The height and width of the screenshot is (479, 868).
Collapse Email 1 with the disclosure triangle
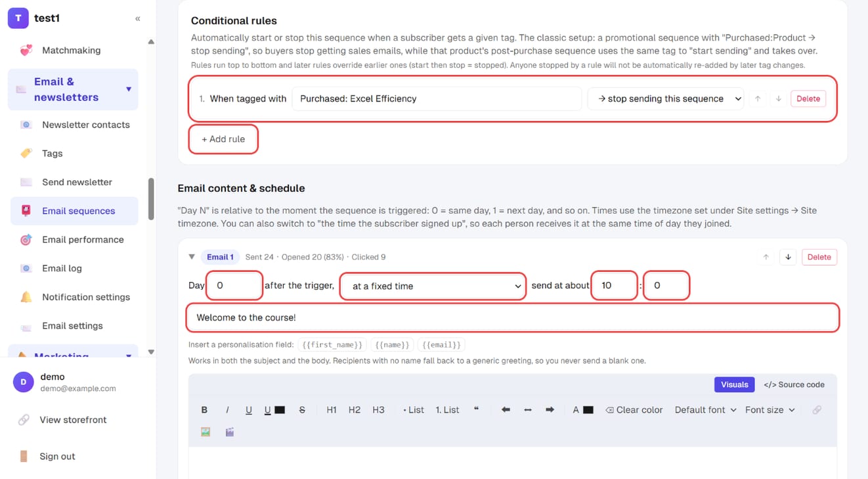point(192,257)
